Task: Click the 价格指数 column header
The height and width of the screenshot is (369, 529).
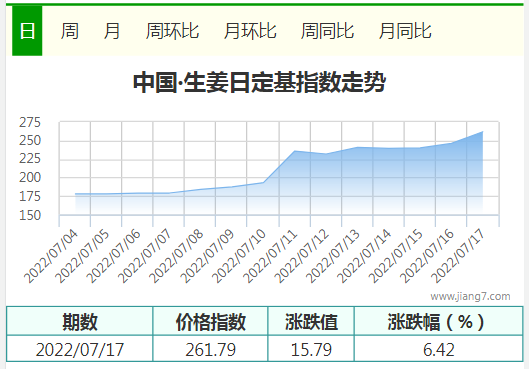Action: pos(211,321)
